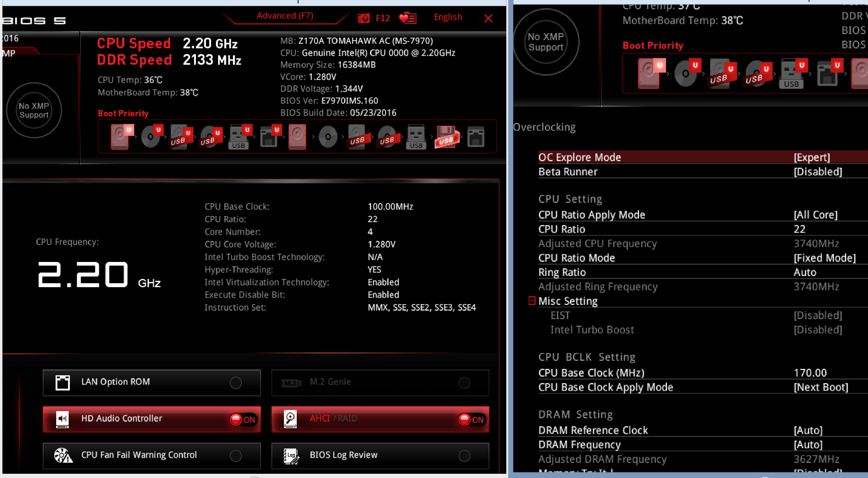Image resolution: width=868 pixels, height=478 pixels.
Task: Click the CPU Fan Fail Warning fan icon
Action: [63, 456]
